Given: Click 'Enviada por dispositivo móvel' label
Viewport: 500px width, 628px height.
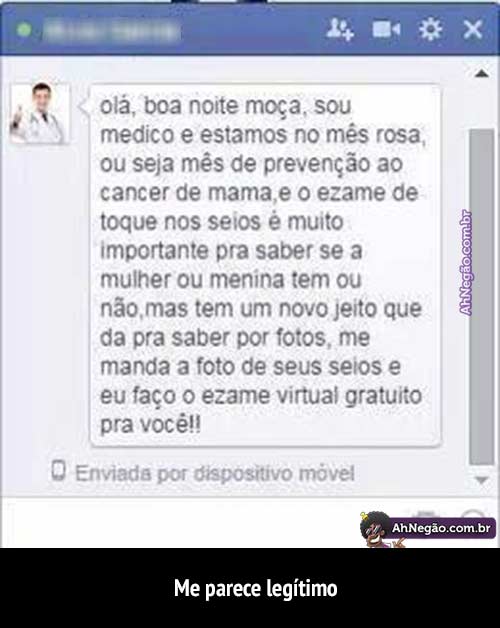Looking at the screenshot, I should (215, 473).
